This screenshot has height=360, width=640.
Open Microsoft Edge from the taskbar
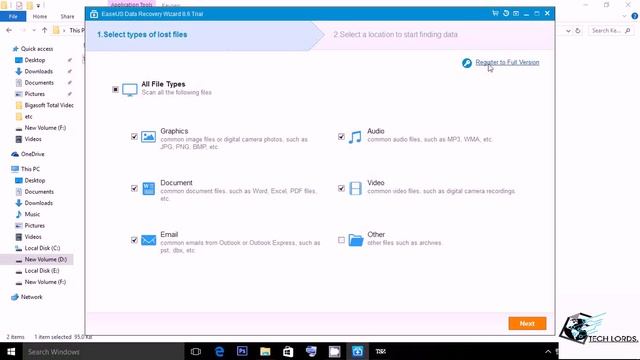pyautogui.click(x=219, y=351)
